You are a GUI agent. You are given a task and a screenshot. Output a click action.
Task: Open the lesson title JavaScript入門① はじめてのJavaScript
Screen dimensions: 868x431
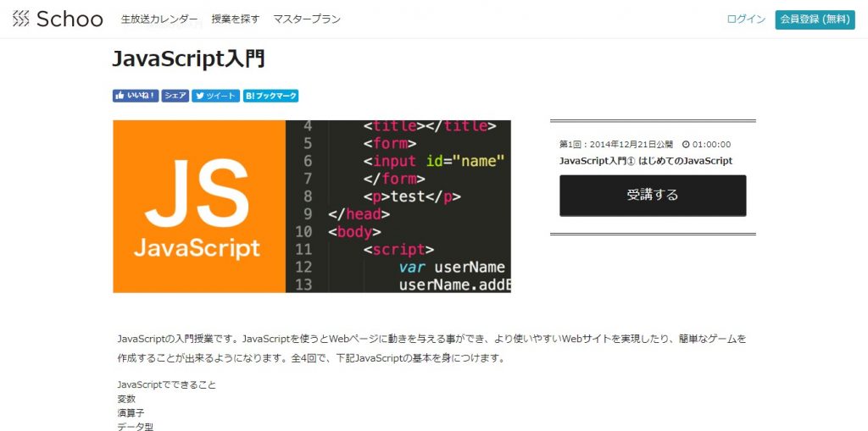click(x=646, y=161)
